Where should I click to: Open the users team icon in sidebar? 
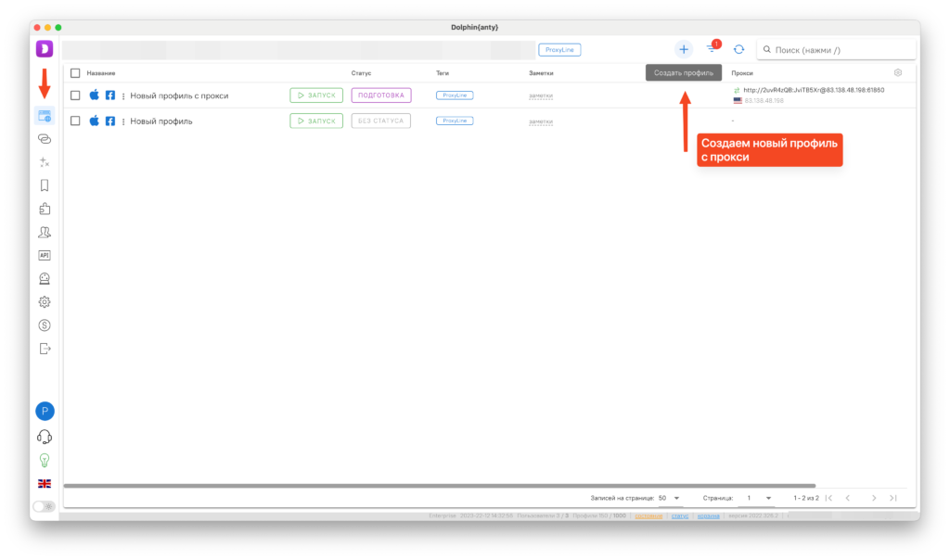click(44, 232)
